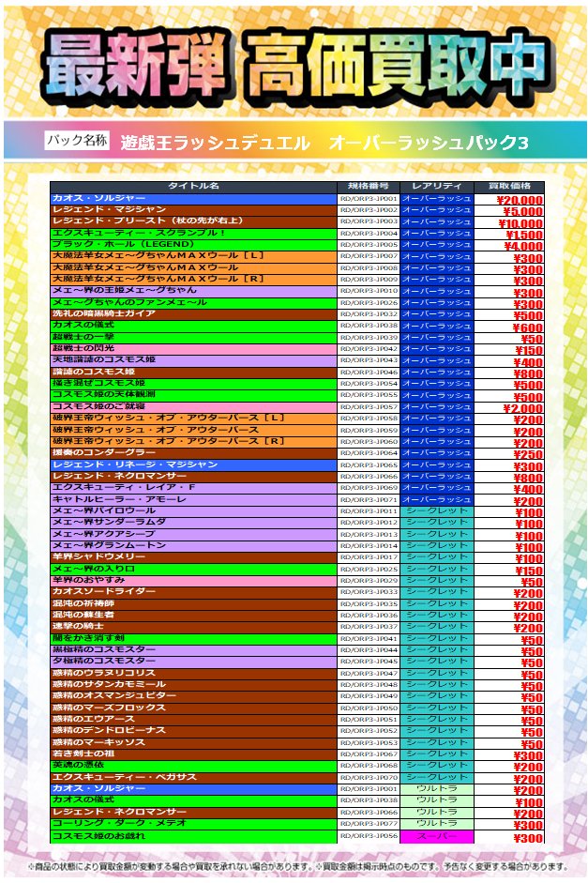
Task: Click the ¥4,000 price cell
Action: [509, 246]
